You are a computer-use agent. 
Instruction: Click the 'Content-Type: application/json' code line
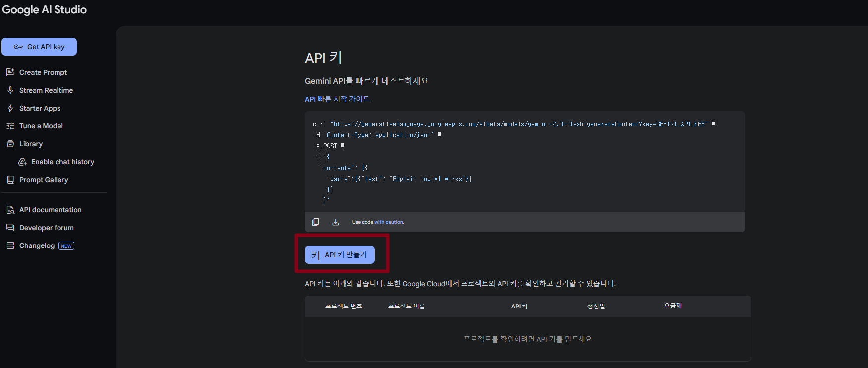point(377,135)
